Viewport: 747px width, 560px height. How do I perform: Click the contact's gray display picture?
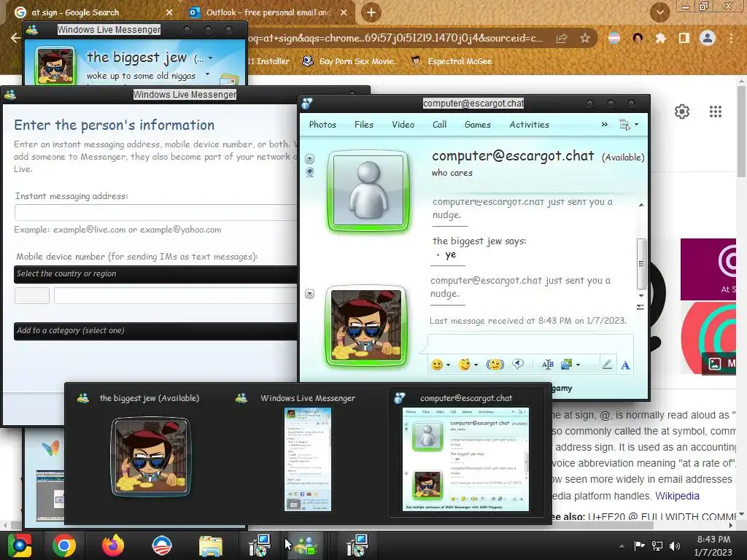tap(368, 191)
